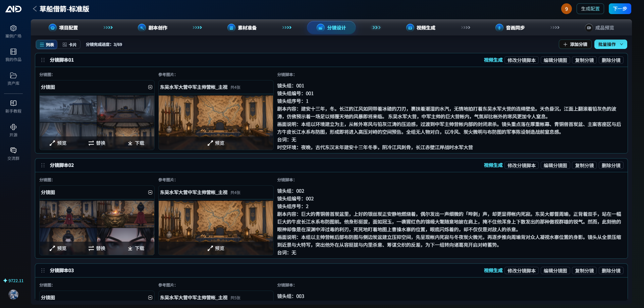Click 复制分镜 for 分镜脚本01

[584, 60]
